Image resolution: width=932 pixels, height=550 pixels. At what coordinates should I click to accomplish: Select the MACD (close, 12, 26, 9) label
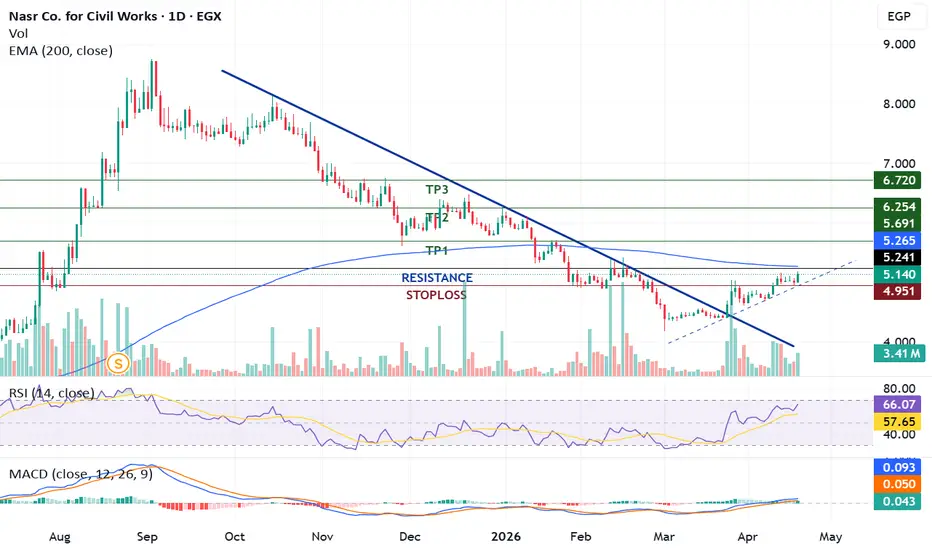pyautogui.click(x=81, y=474)
